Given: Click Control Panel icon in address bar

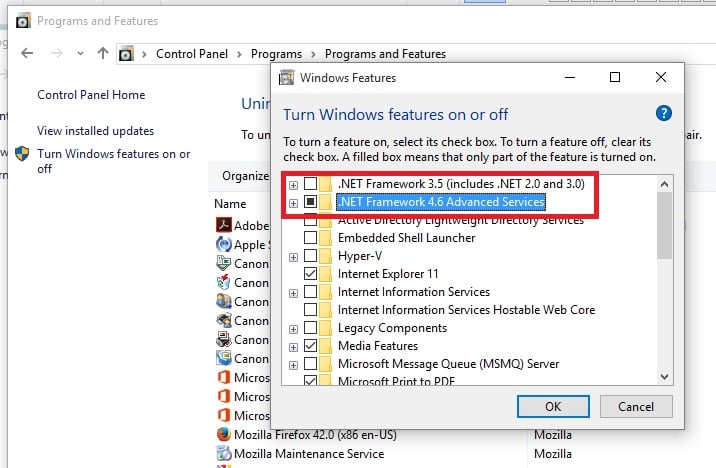Looking at the screenshot, I should [x=126, y=54].
